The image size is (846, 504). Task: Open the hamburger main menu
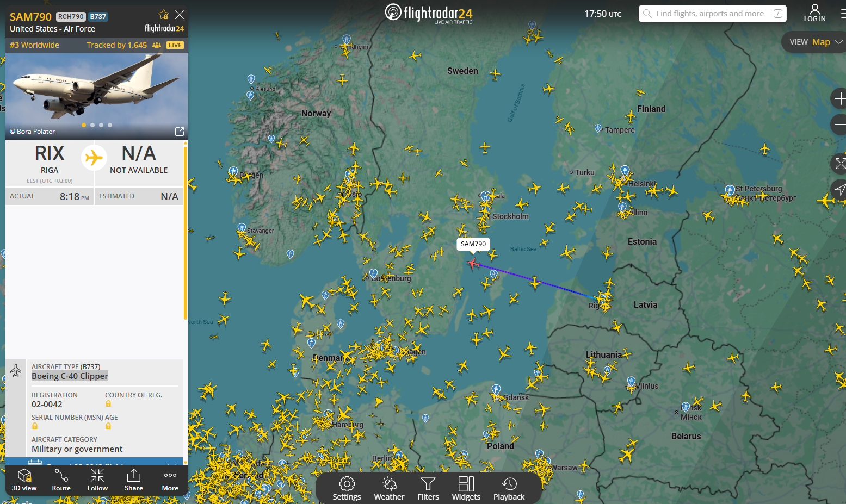coord(843,14)
